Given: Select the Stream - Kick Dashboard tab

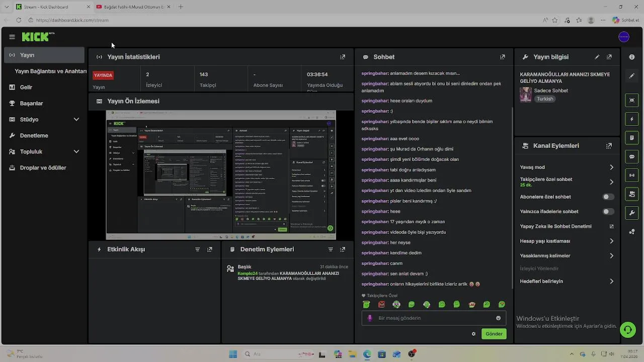Looking at the screenshot, I should coord(53,7).
